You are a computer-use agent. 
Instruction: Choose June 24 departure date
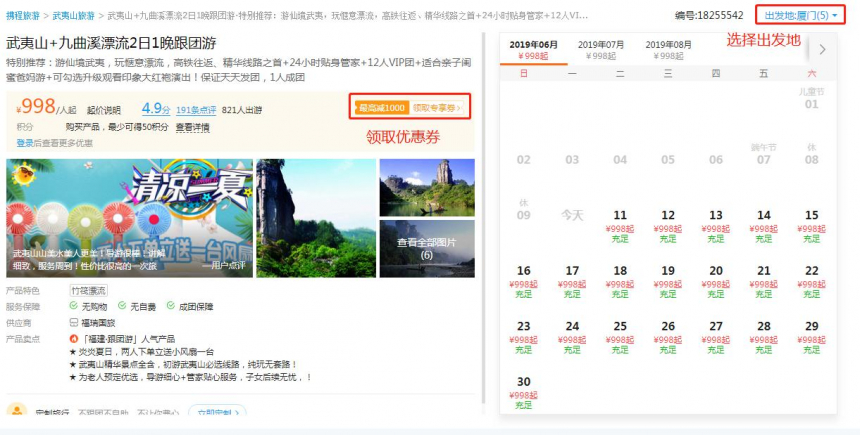coord(572,337)
